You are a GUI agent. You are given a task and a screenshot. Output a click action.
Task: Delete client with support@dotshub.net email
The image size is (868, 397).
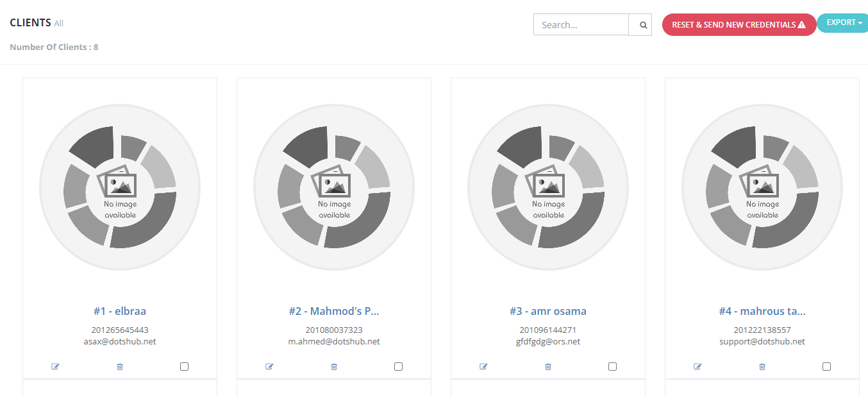click(762, 367)
